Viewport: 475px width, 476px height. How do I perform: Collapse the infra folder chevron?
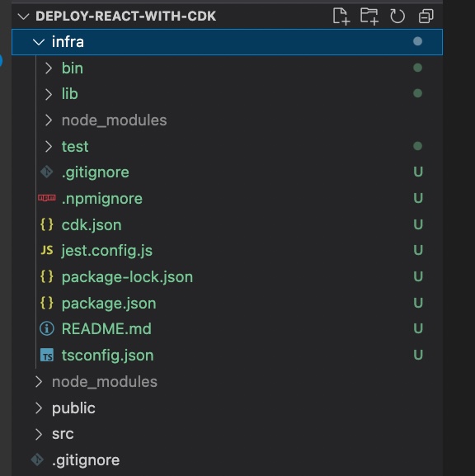[39, 42]
